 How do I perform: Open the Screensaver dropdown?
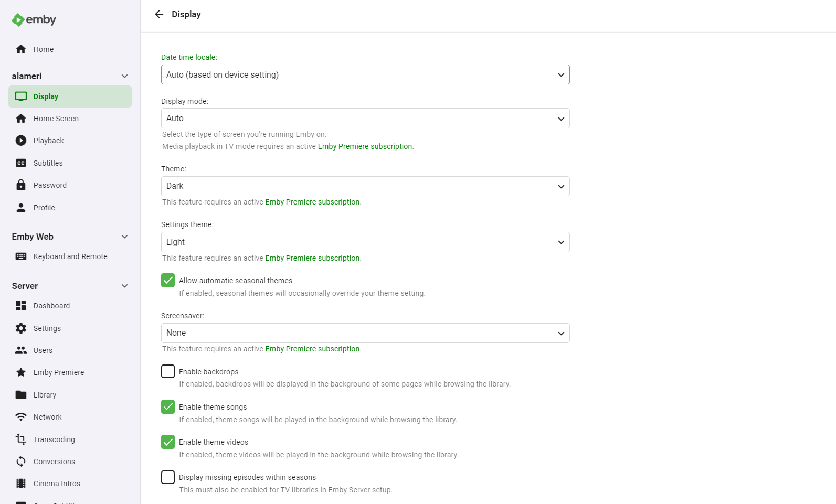[x=365, y=333]
